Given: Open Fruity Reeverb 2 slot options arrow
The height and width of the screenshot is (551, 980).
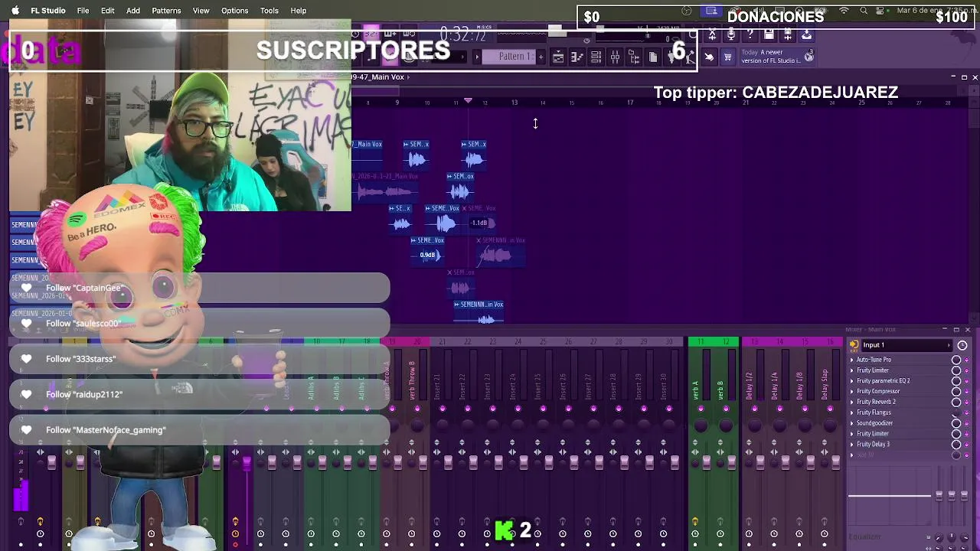Looking at the screenshot, I should [x=852, y=402].
